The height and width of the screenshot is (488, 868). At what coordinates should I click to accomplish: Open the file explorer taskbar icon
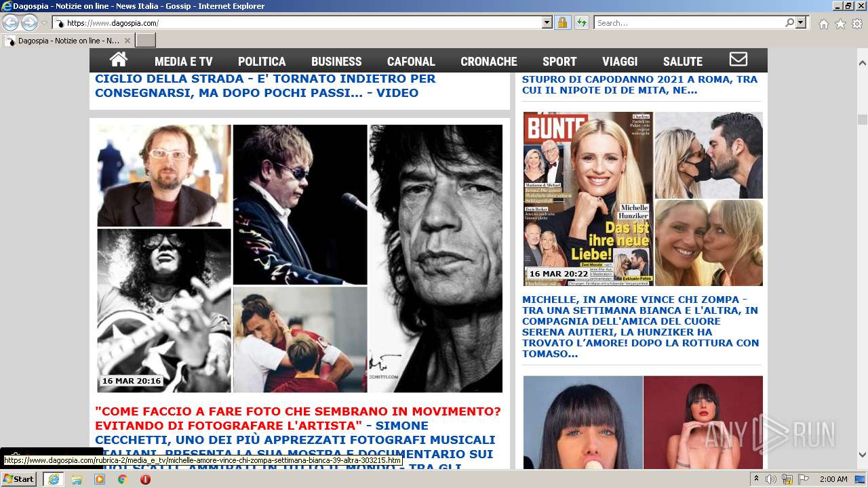coord(77,479)
